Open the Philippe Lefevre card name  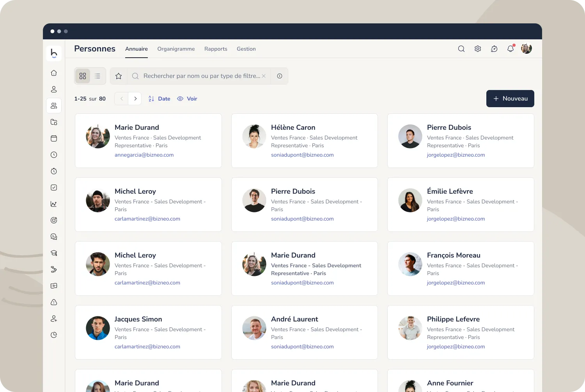pos(453,319)
